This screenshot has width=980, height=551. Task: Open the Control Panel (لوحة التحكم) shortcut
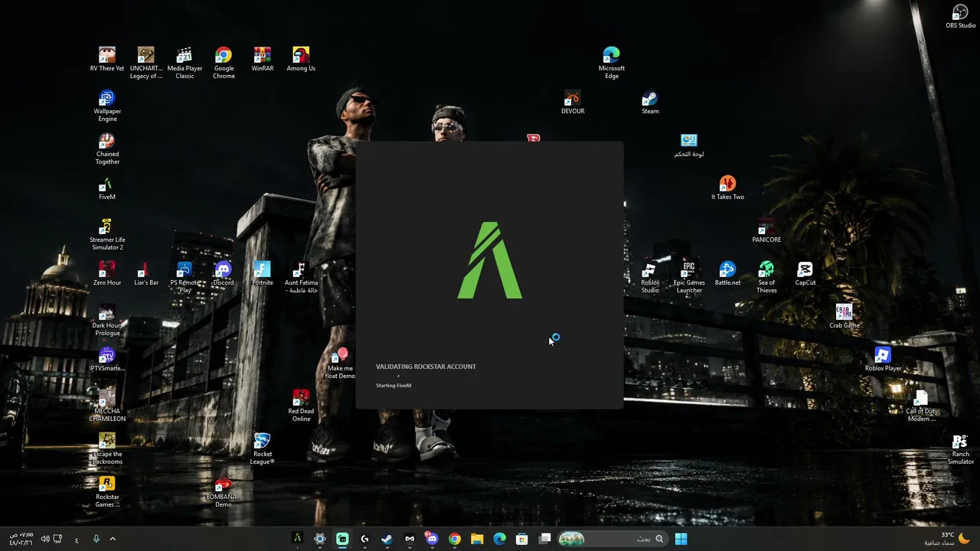(x=689, y=146)
